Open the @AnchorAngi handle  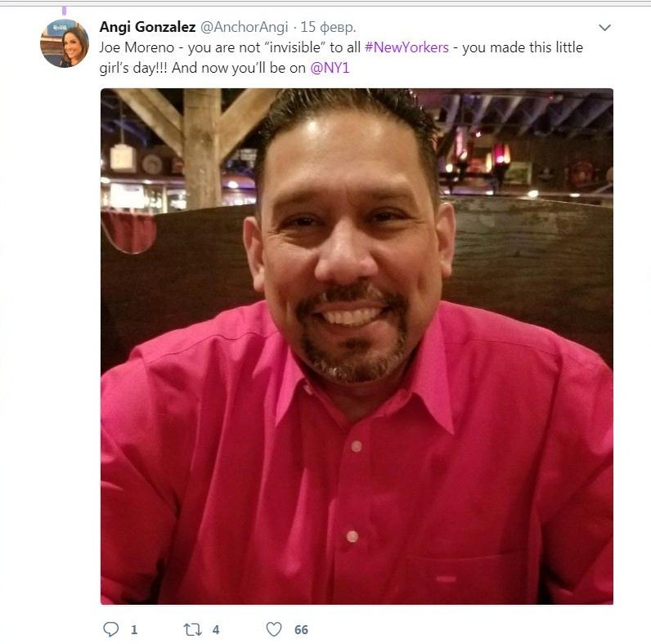tap(244, 28)
